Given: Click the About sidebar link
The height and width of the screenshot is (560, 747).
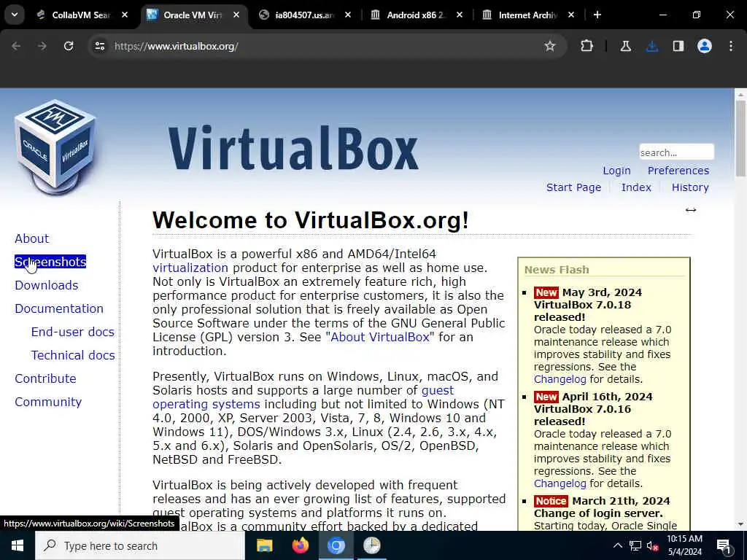Looking at the screenshot, I should click(x=31, y=238).
